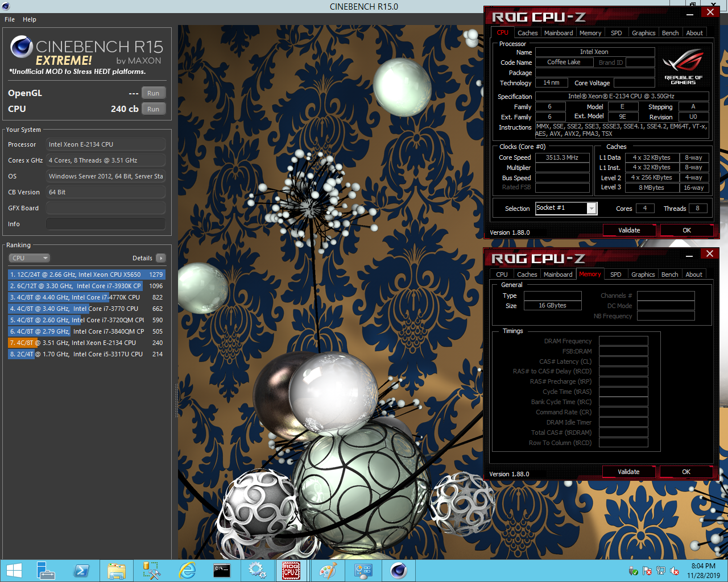The height and width of the screenshot is (582, 728).
Task: Click the tray network icon
Action: (661, 571)
